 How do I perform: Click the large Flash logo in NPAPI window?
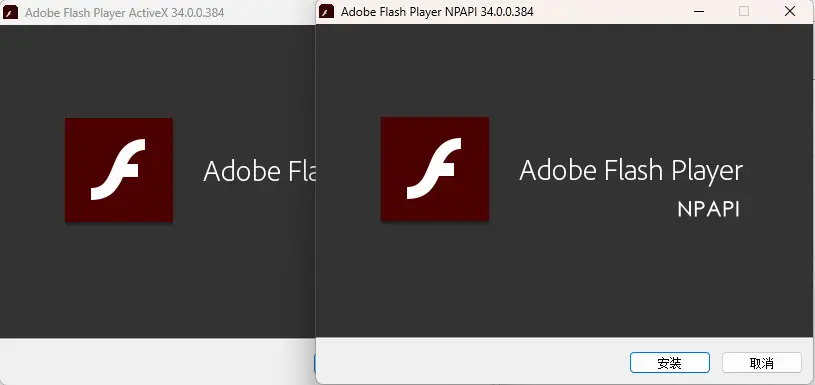click(435, 169)
